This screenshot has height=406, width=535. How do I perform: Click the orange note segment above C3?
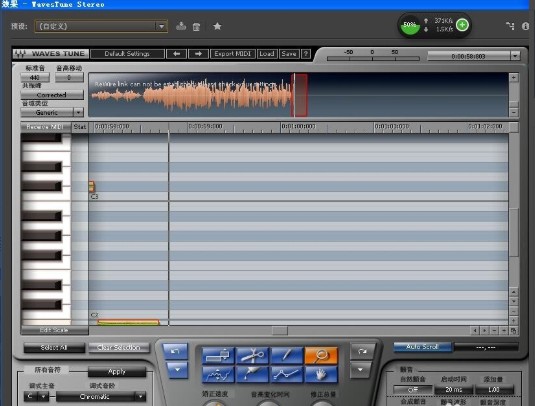91,186
